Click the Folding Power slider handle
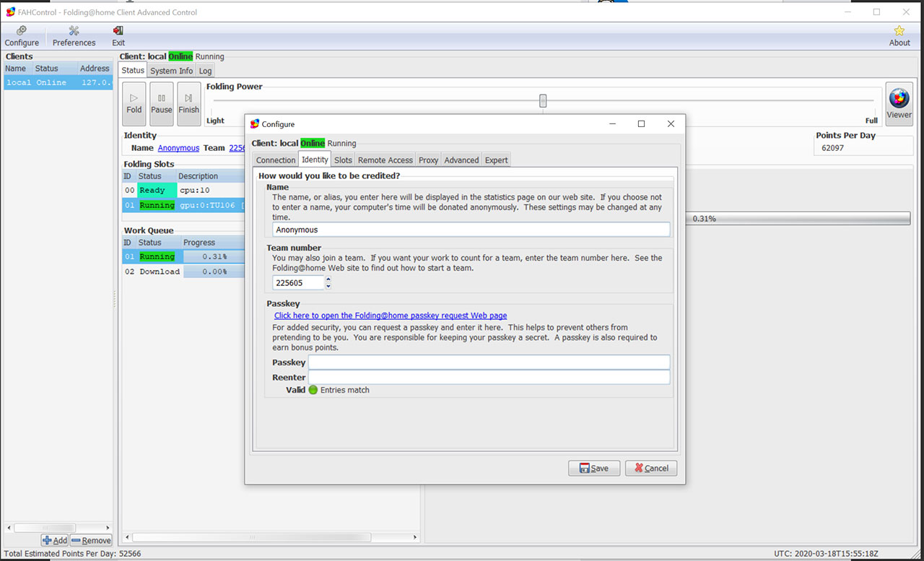The height and width of the screenshot is (561, 924). 543,100
